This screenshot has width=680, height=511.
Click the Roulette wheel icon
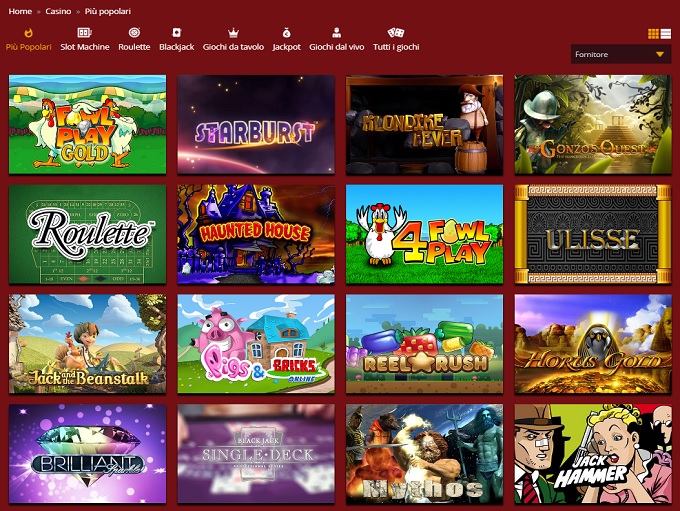(x=134, y=33)
